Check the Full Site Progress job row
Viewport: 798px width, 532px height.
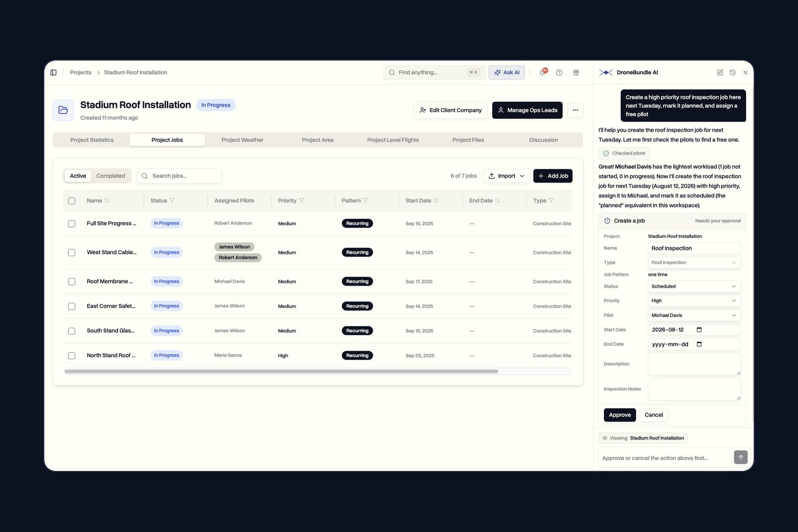pyautogui.click(x=71, y=224)
